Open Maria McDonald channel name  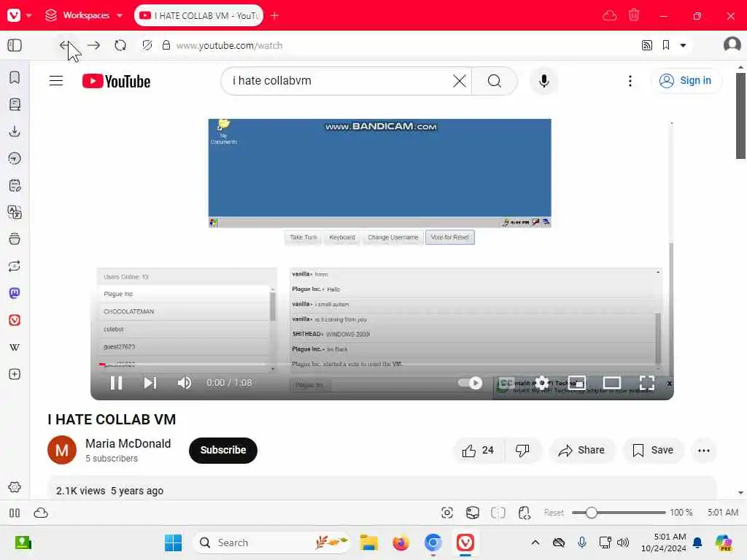(x=128, y=444)
